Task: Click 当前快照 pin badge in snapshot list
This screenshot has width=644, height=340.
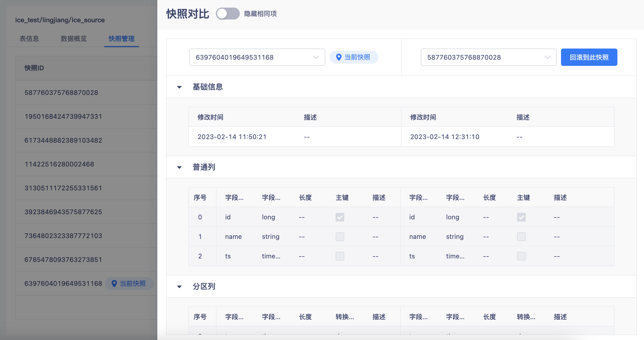Action: pyautogui.click(x=129, y=283)
